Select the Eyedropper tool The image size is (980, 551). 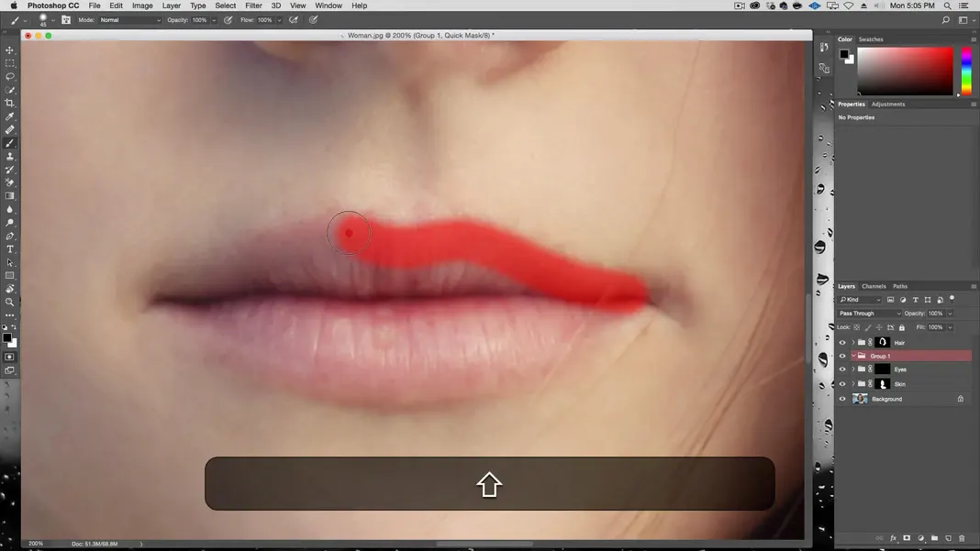click(x=9, y=116)
